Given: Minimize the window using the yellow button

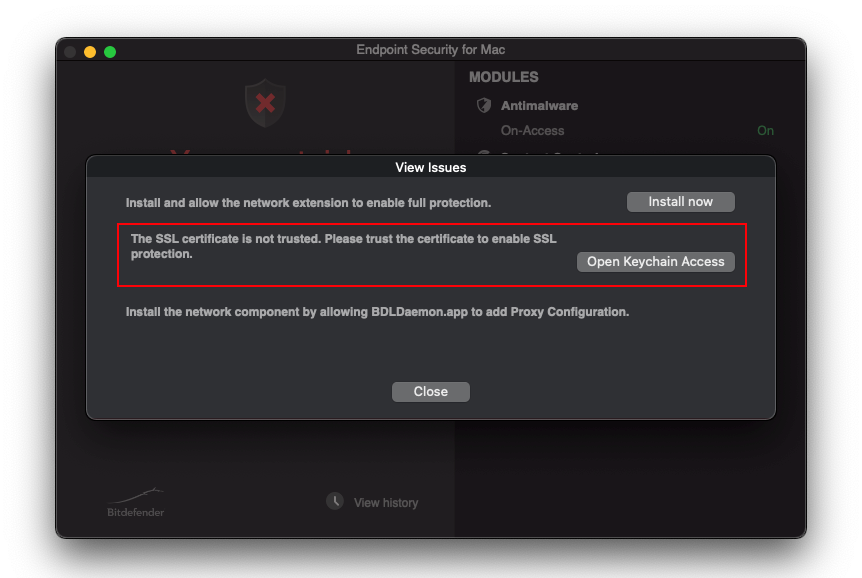Looking at the screenshot, I should pos(90,51).
